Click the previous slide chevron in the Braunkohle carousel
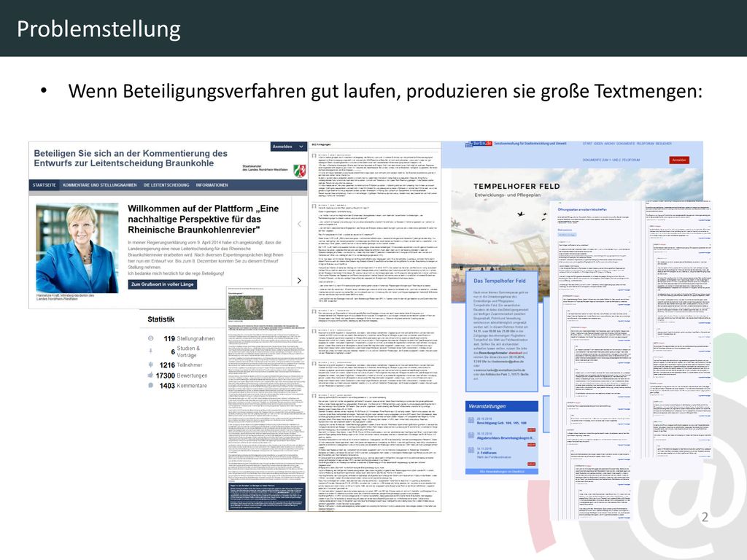 [299, 224]
